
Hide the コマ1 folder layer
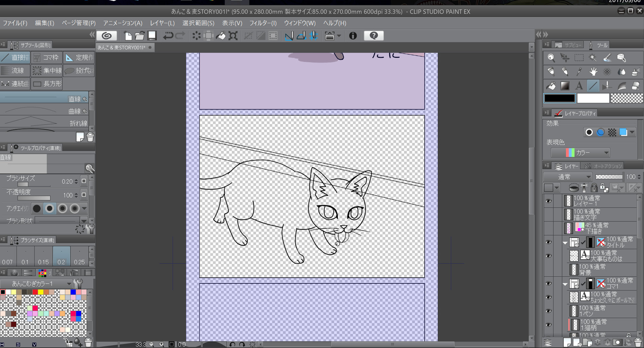[548, 283]
